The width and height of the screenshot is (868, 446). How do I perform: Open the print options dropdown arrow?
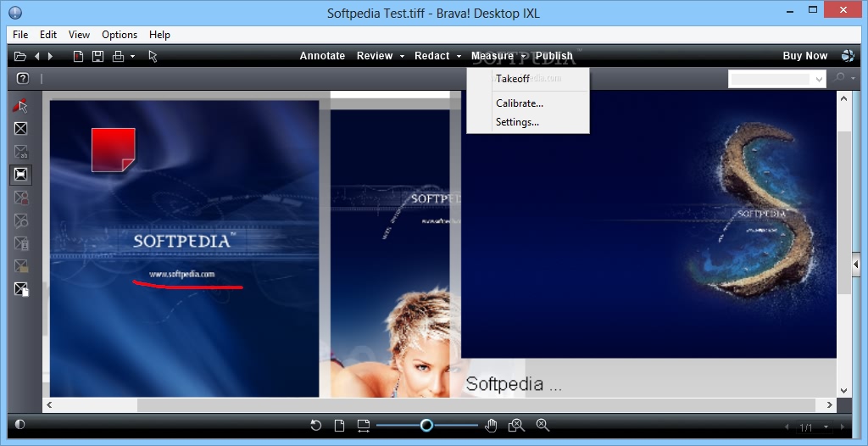coord(132,56)
